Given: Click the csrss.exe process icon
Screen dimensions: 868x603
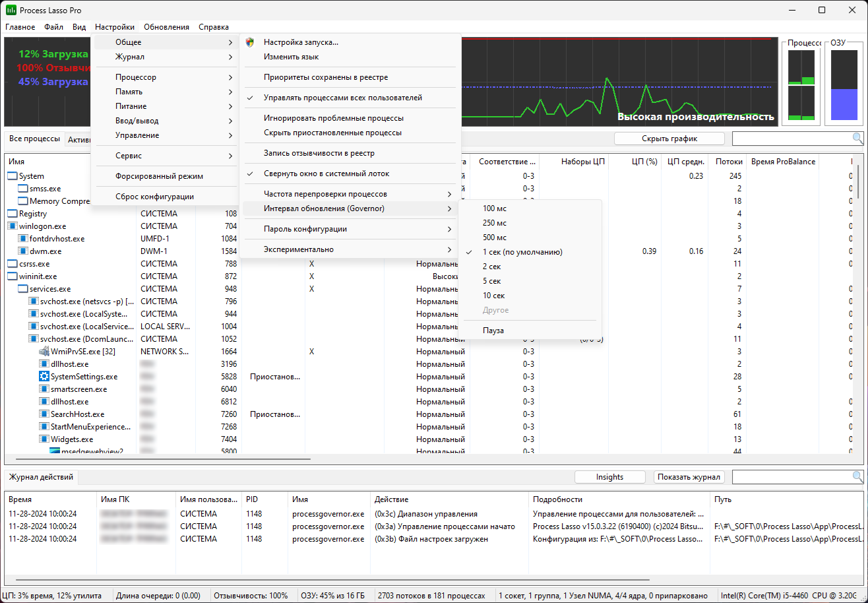Looking at the screenshot, I should pos(13,264).
